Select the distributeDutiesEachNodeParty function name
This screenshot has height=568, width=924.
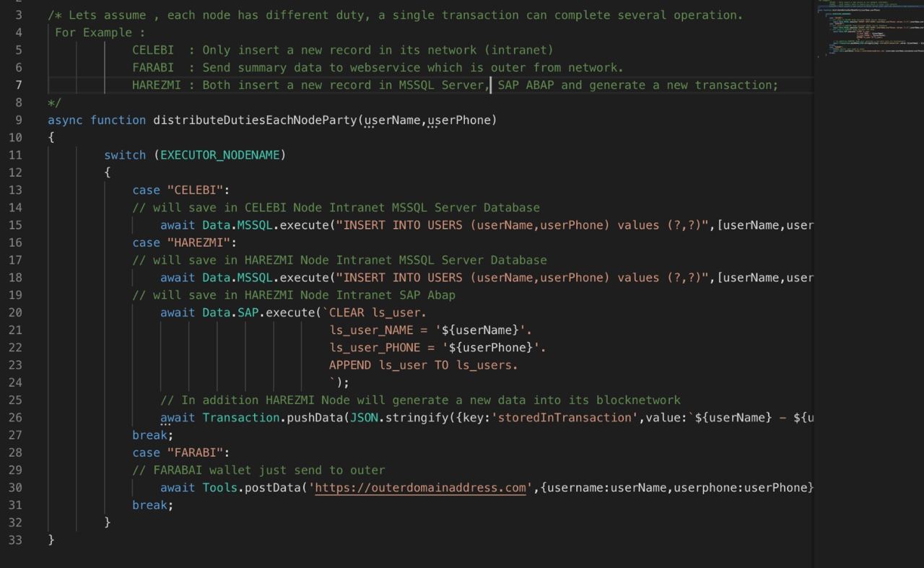pyautogui.click(x=255, y=120)
